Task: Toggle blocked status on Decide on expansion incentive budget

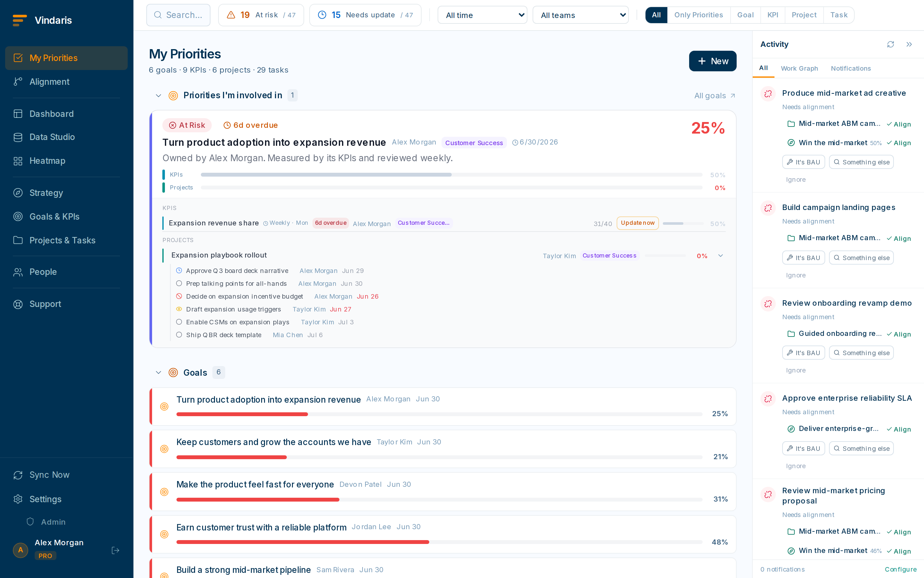Action: (179, 296)
